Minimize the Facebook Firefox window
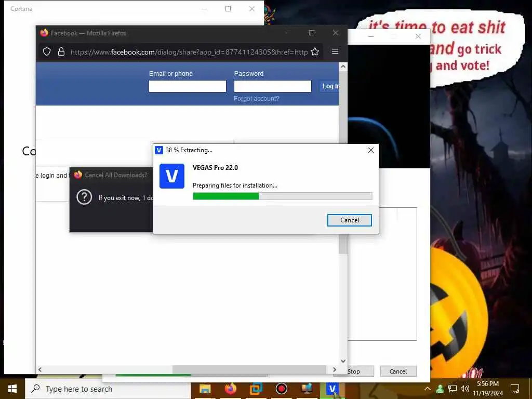The width and height of the screenshot is (532, 399). pos(288,33)
